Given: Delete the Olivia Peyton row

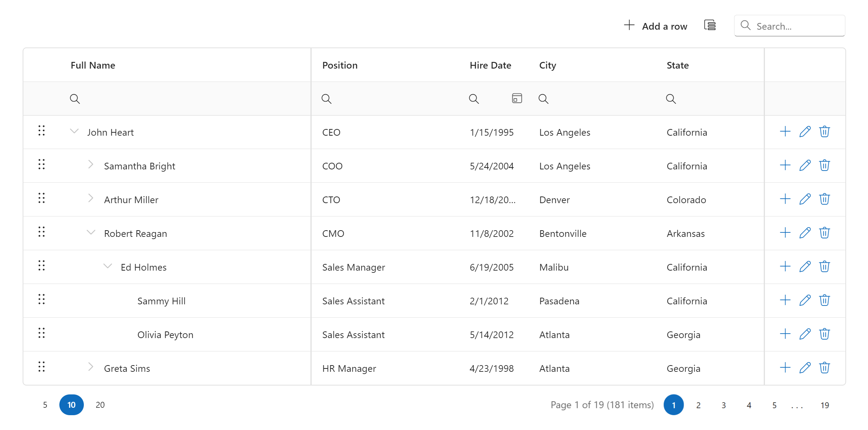Looking at the screenshot, I should coord(824,334).
